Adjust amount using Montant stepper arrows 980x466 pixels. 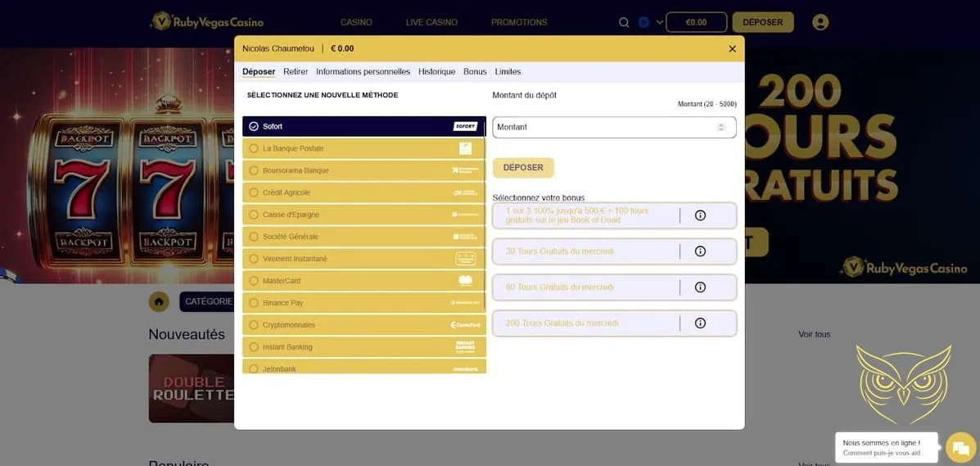coord(720,127)
